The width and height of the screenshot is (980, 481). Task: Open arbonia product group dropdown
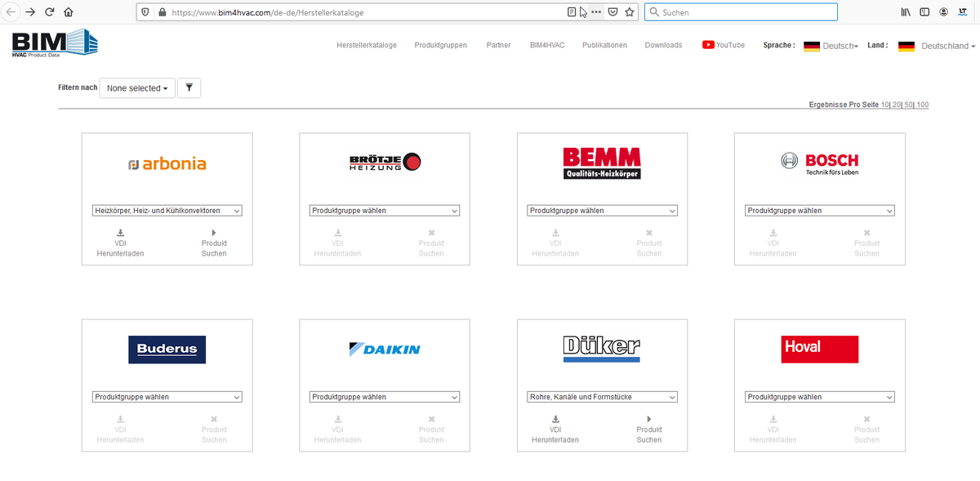[167, 211]
